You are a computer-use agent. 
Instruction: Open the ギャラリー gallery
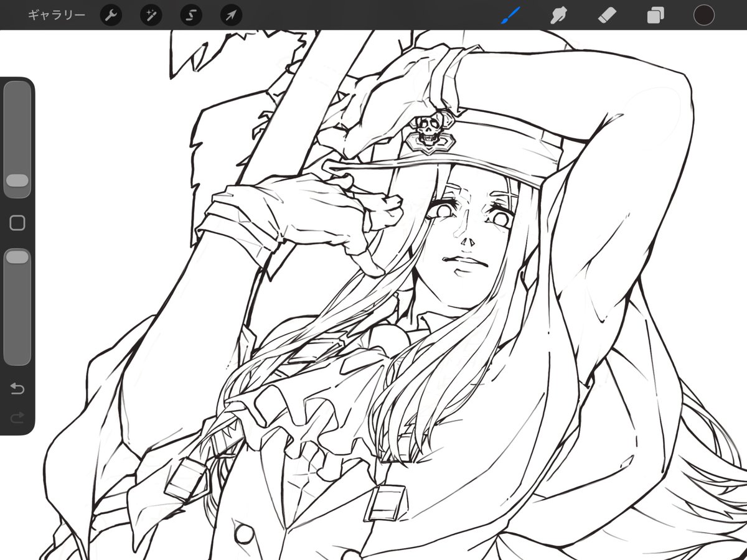[x=57, y=15]
